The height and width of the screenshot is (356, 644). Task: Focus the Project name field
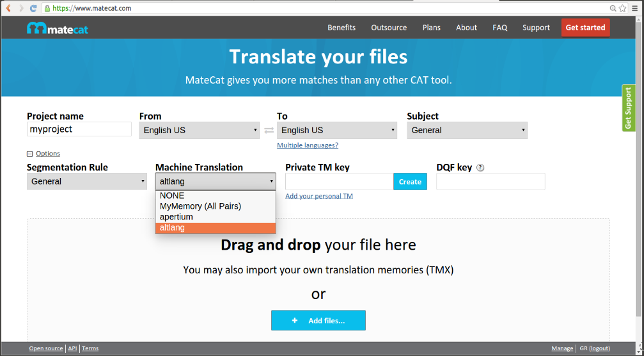[79, 129]
